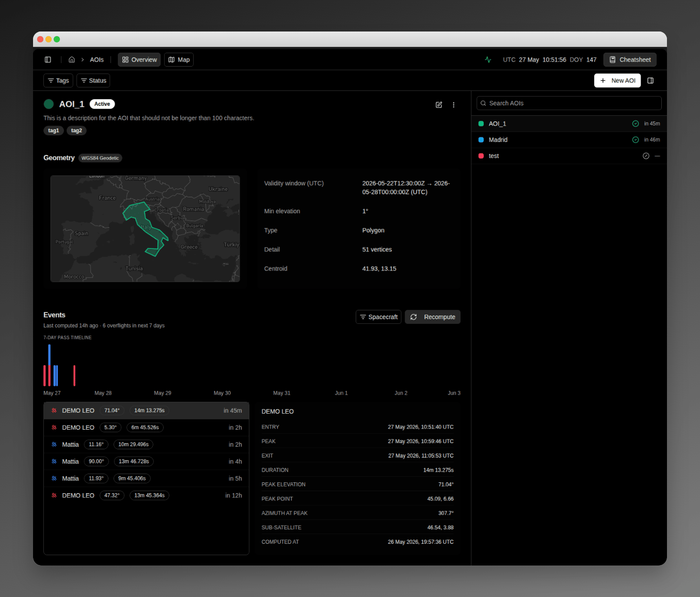Select AOI_1 in the AOI list
The image size is (700, 597).
coord(569,124)
